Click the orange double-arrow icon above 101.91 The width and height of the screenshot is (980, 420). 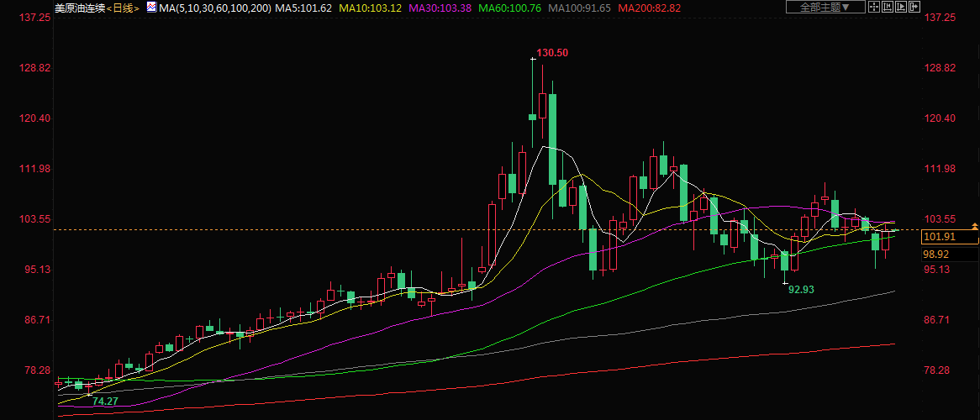[x=974, y=226]
